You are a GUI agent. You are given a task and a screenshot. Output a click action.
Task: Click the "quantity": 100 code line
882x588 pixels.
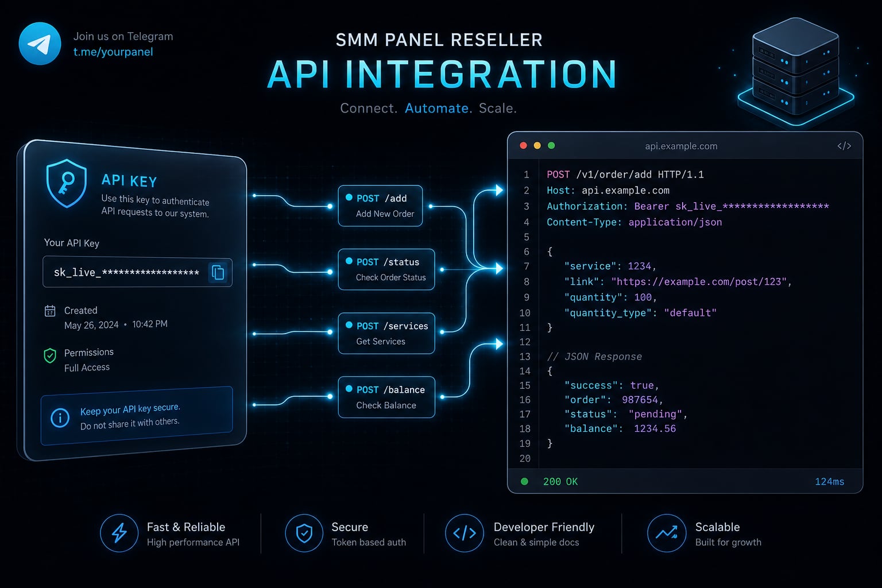click(610, 297)
